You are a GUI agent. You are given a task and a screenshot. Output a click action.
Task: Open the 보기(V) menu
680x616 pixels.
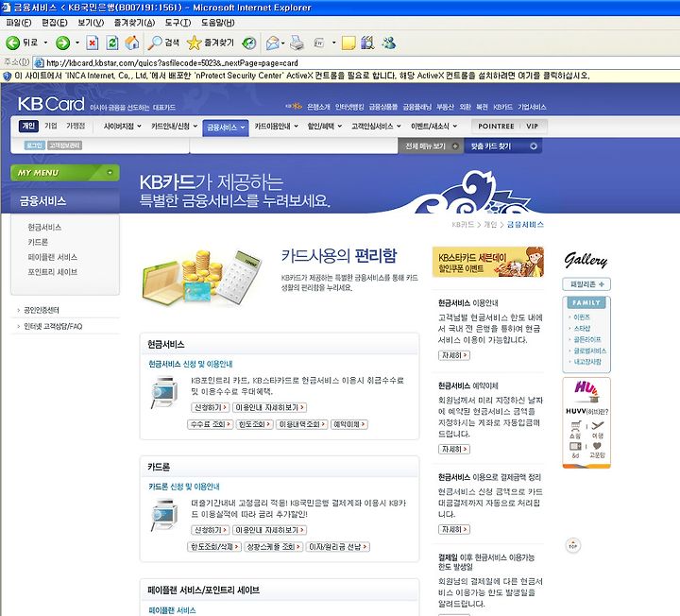[91, 23]
